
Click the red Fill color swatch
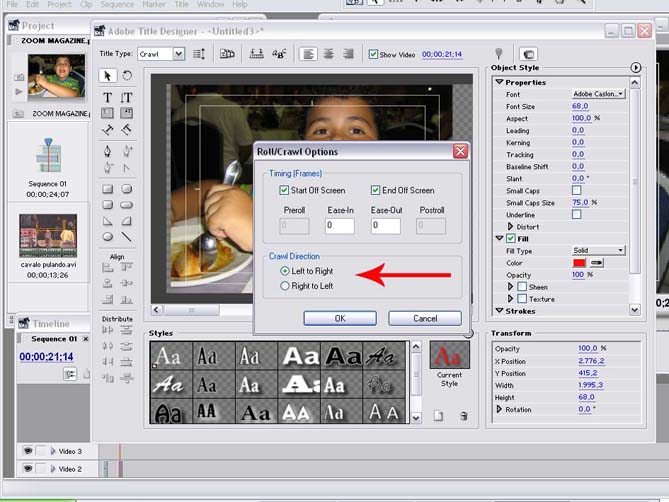click(579, 262)
